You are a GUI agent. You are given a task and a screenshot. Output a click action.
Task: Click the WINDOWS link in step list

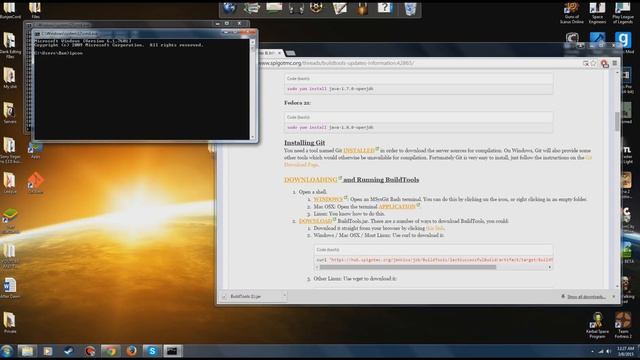pos(328,199)
